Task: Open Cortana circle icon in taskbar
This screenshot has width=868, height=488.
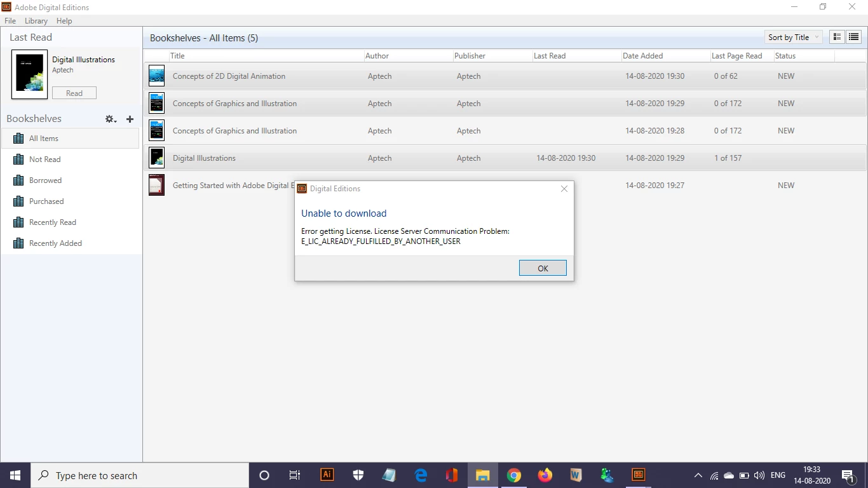Action: 264,475
